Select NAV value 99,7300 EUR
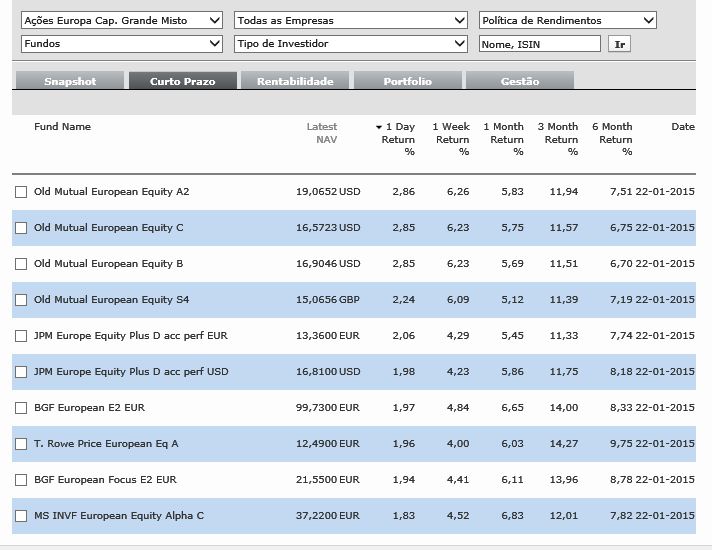Viewport: 712px width, 550px height. pos(328,407)
